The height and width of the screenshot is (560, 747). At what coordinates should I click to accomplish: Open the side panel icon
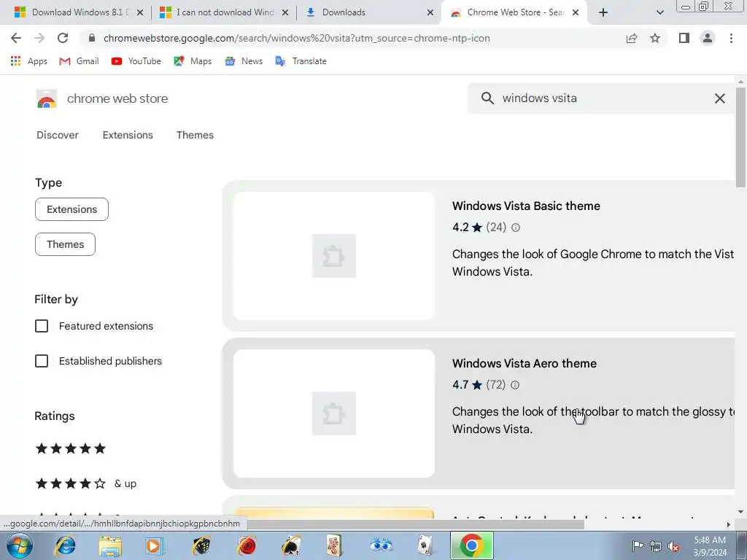point(684,38)
